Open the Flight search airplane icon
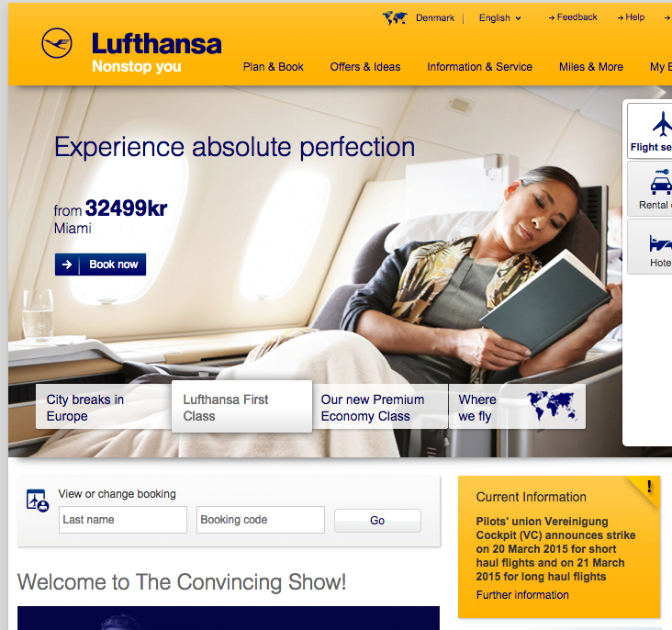This screenshot has width=672, height=630. tap(662, 124)
